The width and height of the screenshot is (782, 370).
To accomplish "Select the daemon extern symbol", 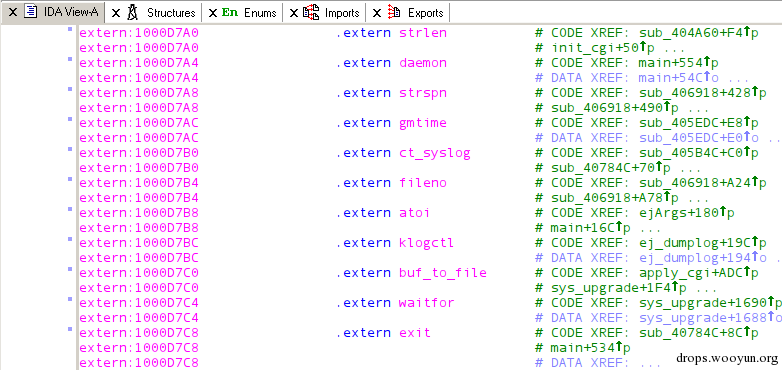I will tap(422, 63).
